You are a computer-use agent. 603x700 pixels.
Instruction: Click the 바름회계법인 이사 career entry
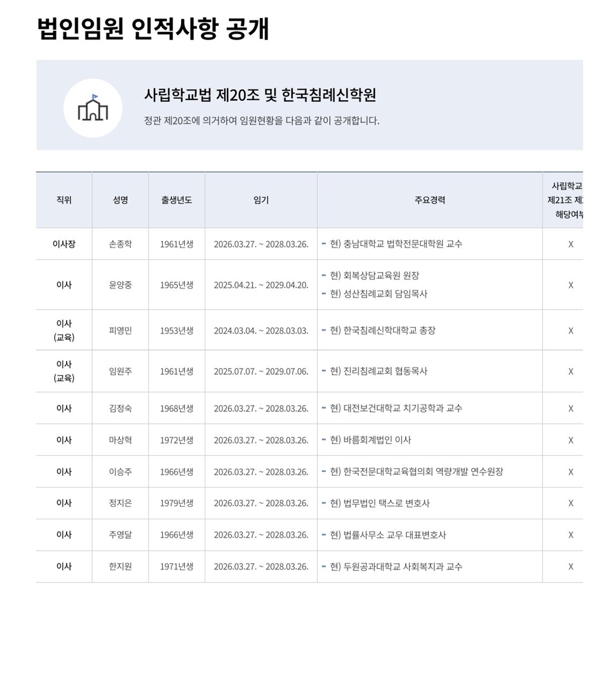pyautogui.click(x=370, y=440)
